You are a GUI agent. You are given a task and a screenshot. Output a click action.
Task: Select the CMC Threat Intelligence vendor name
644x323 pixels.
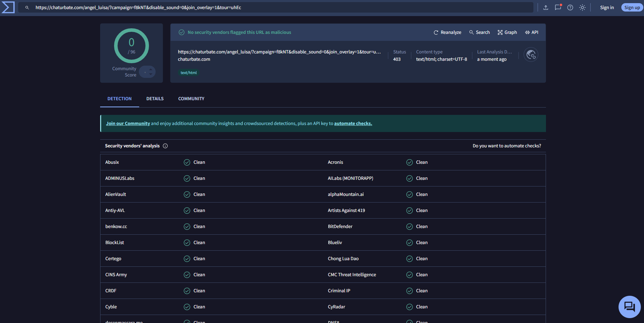(352, 275)
